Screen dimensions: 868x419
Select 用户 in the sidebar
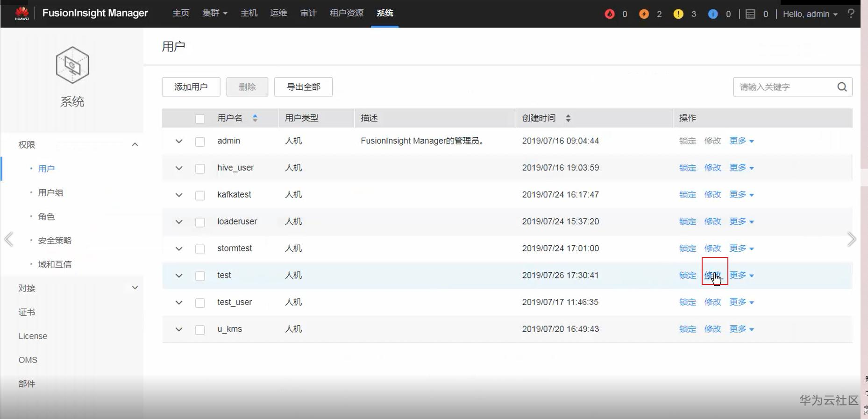click(46, 169)
